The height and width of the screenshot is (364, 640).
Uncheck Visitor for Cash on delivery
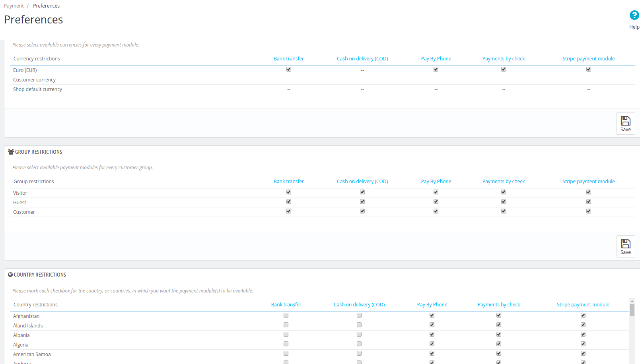362,192
